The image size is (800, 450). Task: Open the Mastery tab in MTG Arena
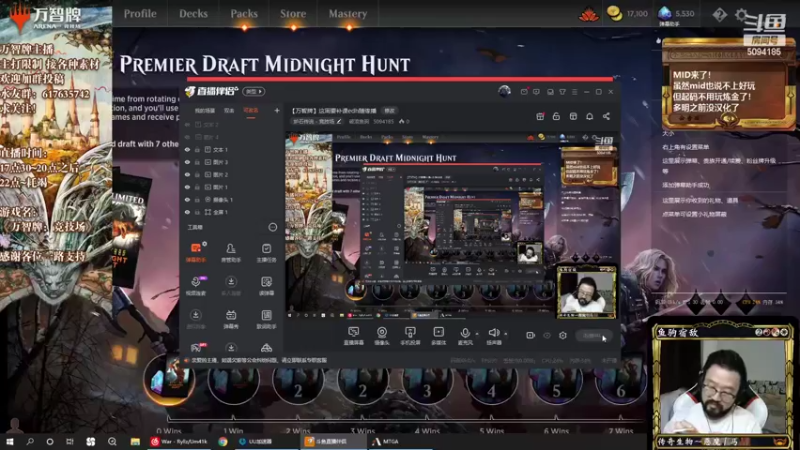pos(347,14)
